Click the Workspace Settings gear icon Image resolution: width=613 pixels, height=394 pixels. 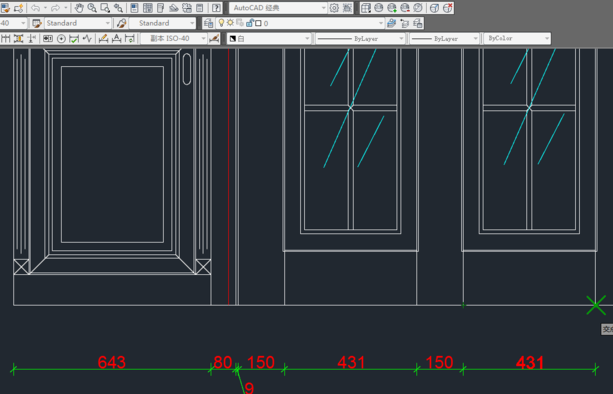point(334,8)
